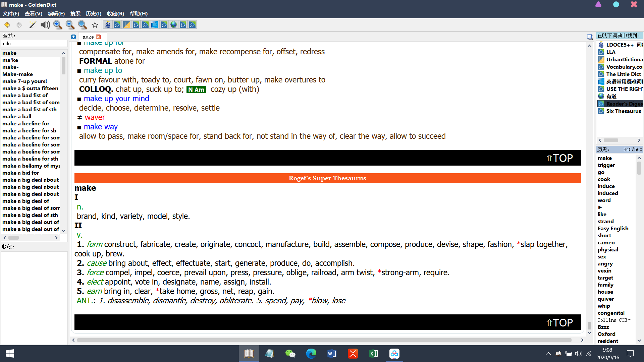Screen dimensions: 644x362
Task: Jump to UrbanDictionary in found dictionaries list
Action: pos(620,59)
